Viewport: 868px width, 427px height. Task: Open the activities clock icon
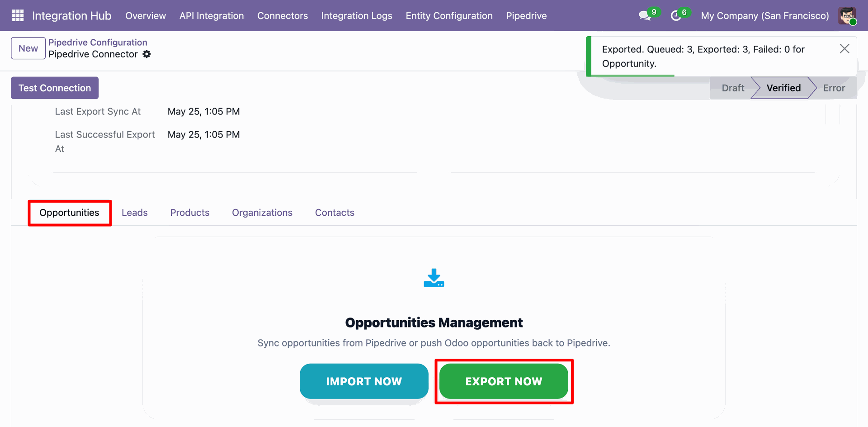click(x=676, y=16)
